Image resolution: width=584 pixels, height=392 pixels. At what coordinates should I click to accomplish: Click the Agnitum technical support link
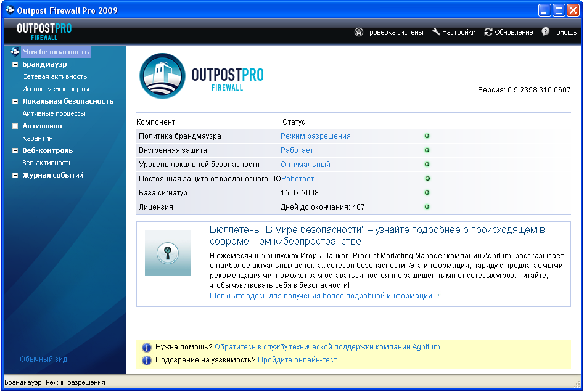(327, 347)
